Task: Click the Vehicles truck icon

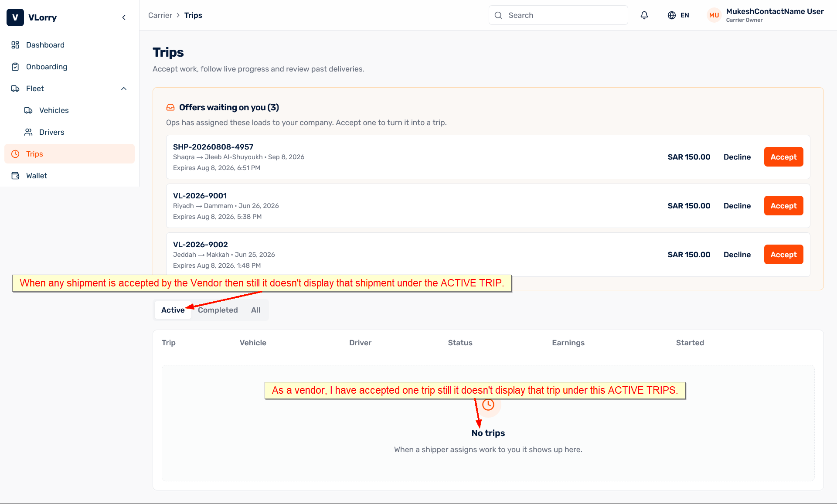Action: 28,110
